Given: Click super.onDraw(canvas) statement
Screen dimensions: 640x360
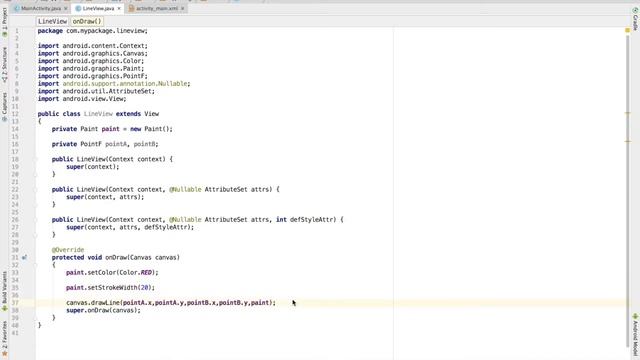Looking at the screenshot, I should [103, 310].
